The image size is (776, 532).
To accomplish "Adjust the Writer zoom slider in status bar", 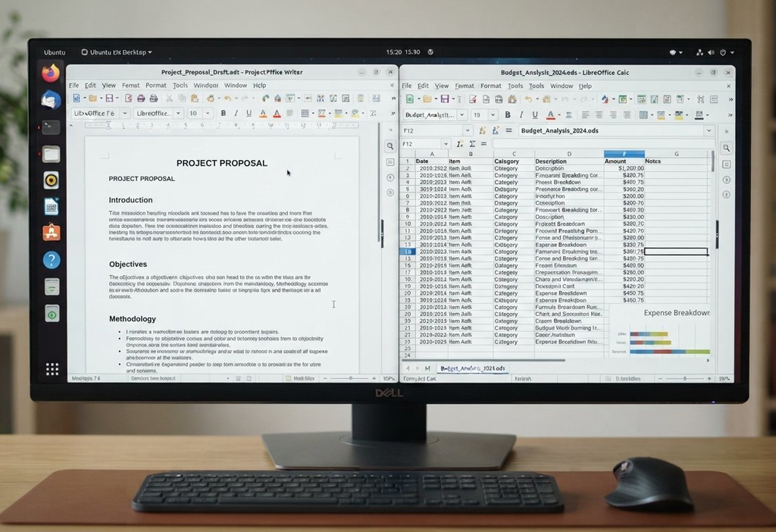I will 350,378.
